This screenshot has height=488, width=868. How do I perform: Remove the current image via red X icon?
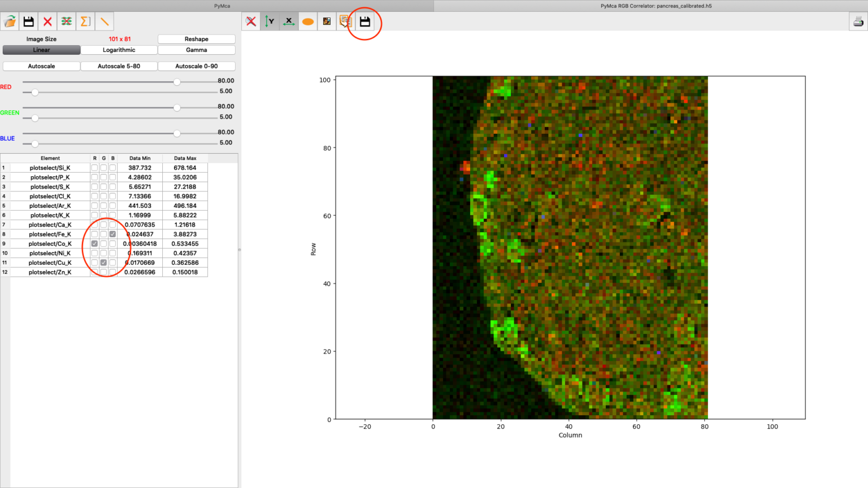coord(47,21)
